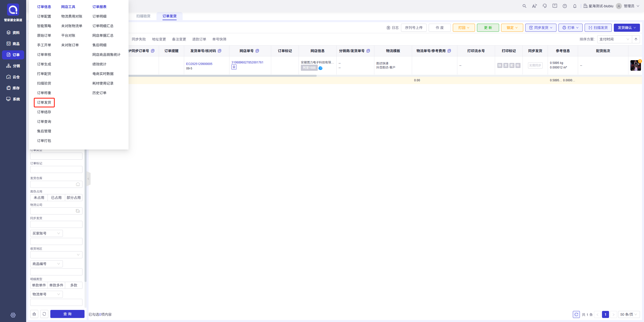Image resolution: width=644 pixels, height=322 pixels.
Task: Click the product thumbnail image
Action: click(x=635, y=65)
